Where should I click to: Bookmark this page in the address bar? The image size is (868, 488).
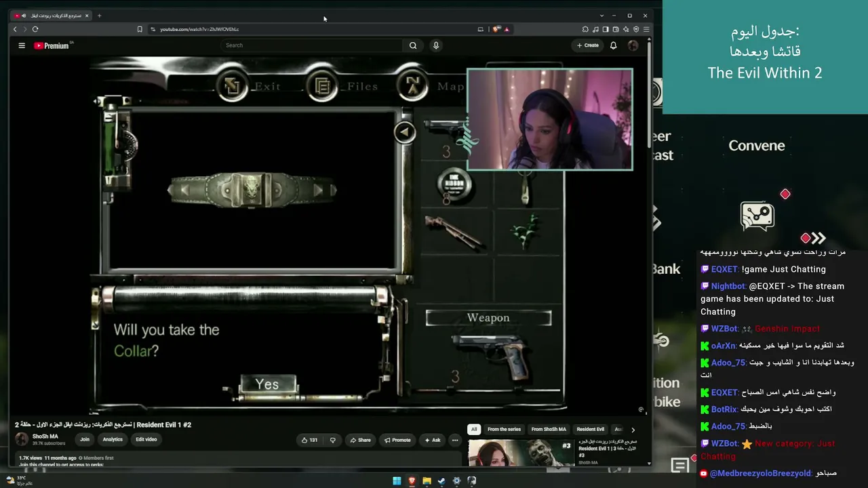pos(140,29)
